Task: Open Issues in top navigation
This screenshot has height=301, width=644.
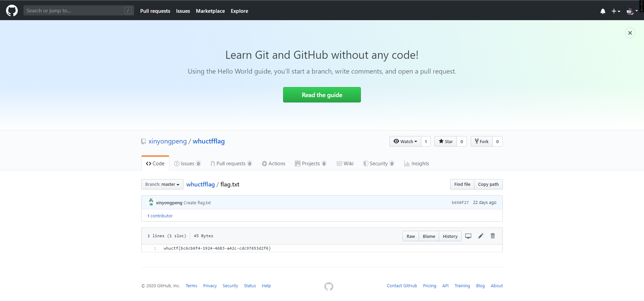Action: click(183, 11)
